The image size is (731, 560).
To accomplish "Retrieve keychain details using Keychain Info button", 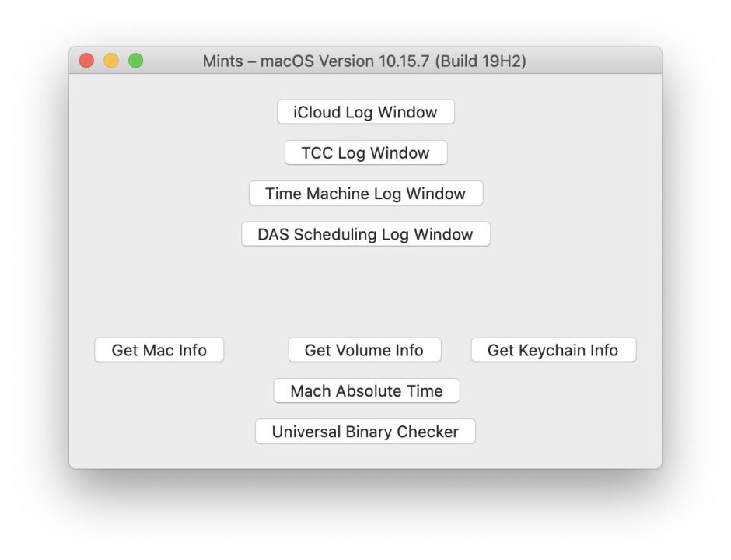I will (x=553, y=350).
